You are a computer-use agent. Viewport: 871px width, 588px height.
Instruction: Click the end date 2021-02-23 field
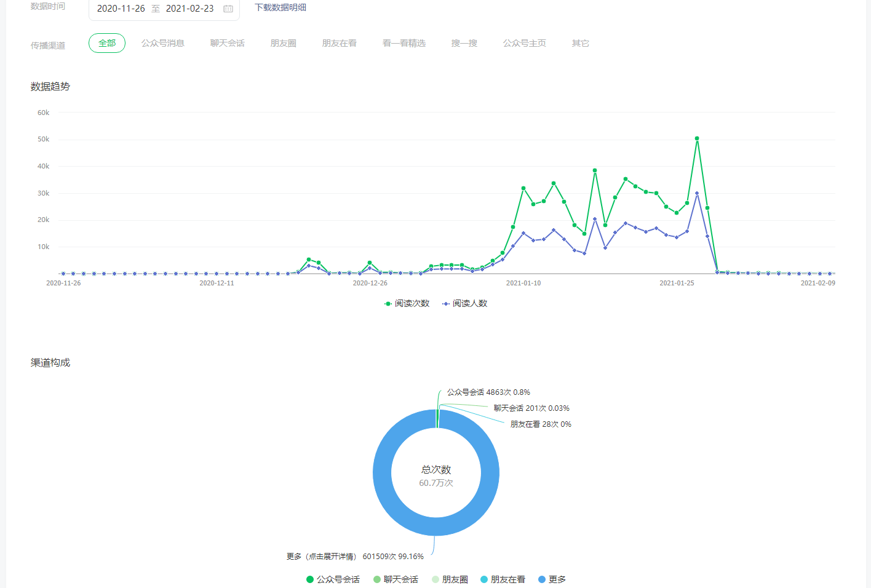(x=190, y=9)
